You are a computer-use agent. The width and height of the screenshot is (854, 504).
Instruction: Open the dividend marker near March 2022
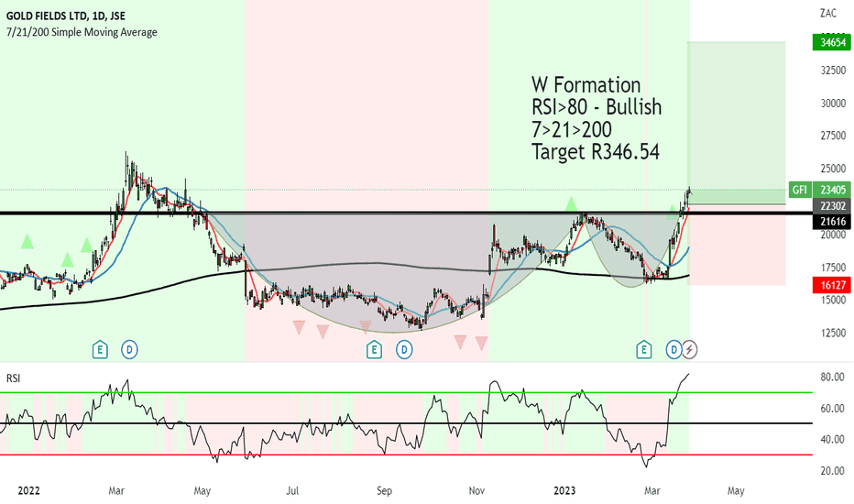click(x=129, y=349)
